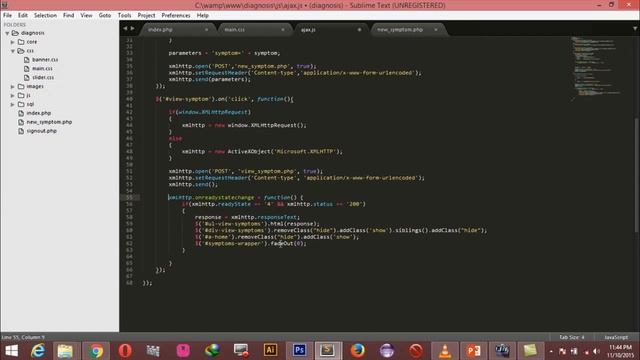Click the fadeOut call on line 62

(288, 244)
